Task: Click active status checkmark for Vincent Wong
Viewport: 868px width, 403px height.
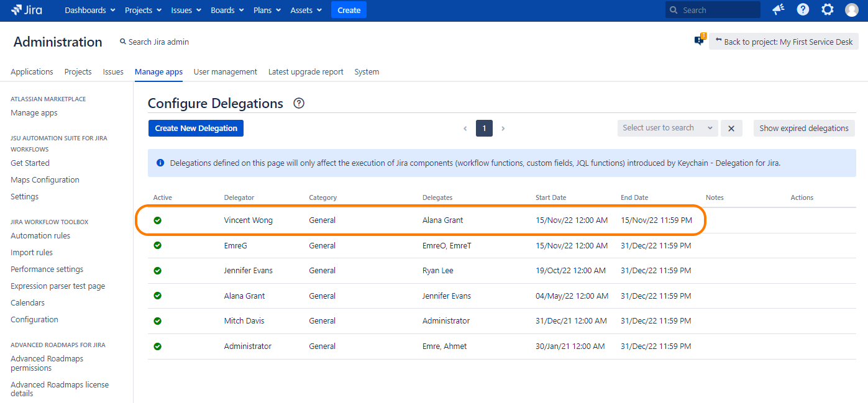Action: 158,220
